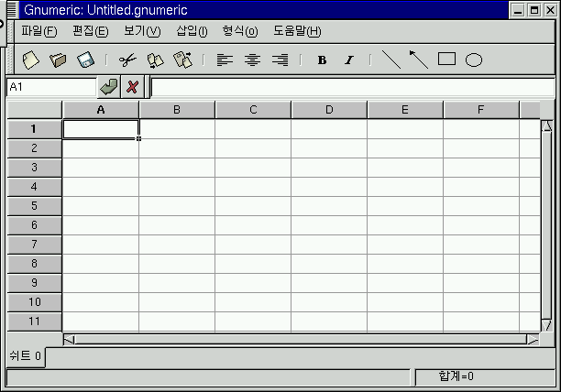Paste using the clipboard paste icon
Screen dimensions: 561x392
pyautogui.click(x=182, y=60)
